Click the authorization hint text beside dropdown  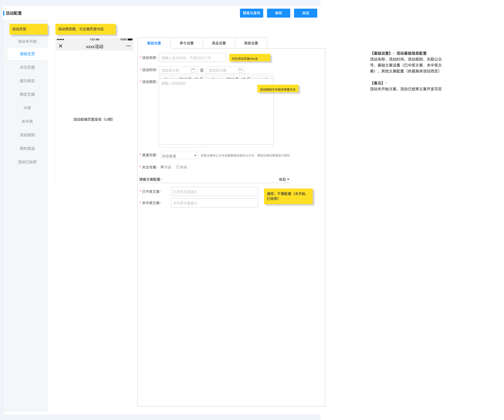(245, 156)
